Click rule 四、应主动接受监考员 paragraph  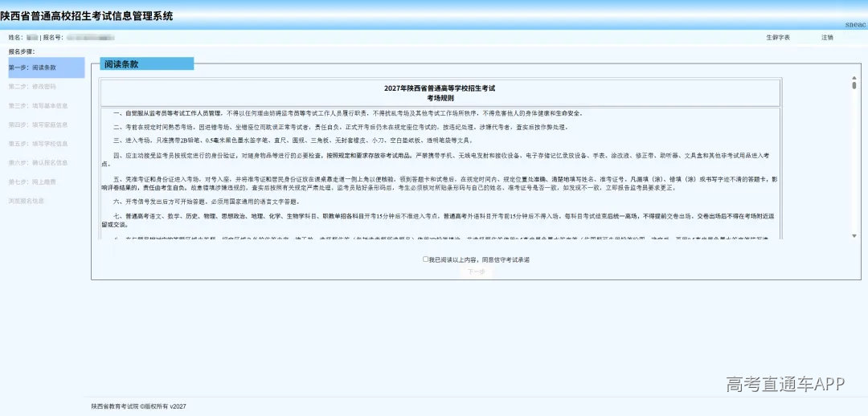(x=436, y=160)
